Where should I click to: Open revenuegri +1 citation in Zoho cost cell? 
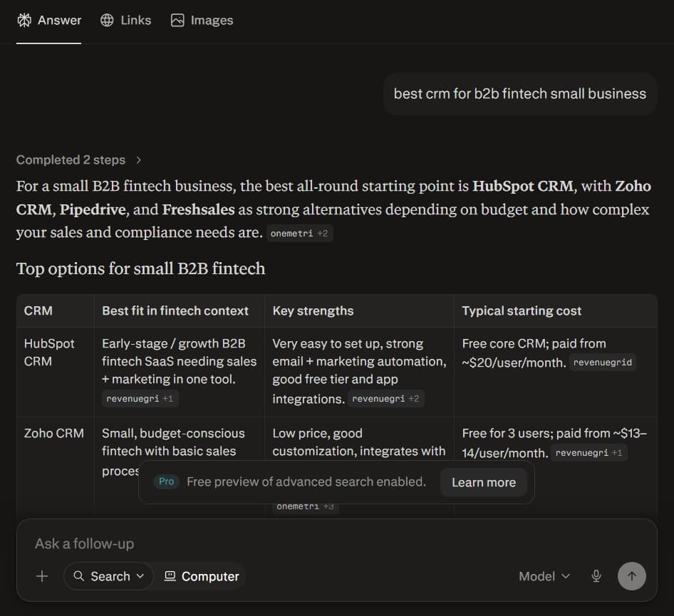(x=589, y=452)
